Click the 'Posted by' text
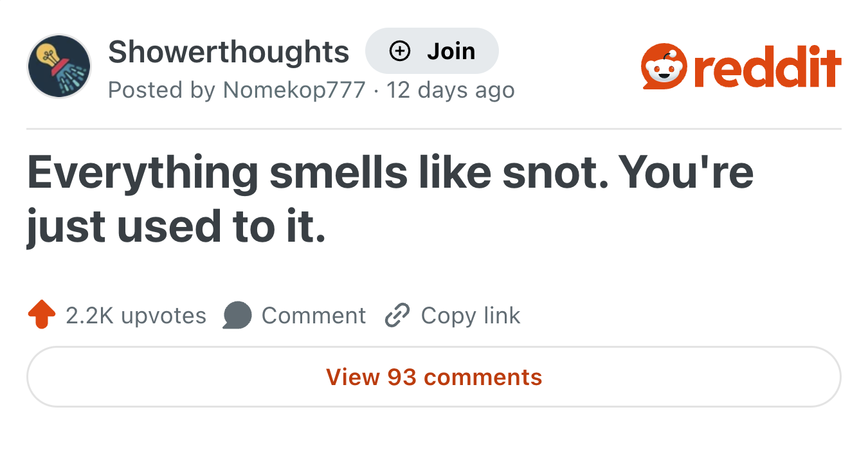Image resolution: width=868 pixels, height=450 pixels. (161, 90)
